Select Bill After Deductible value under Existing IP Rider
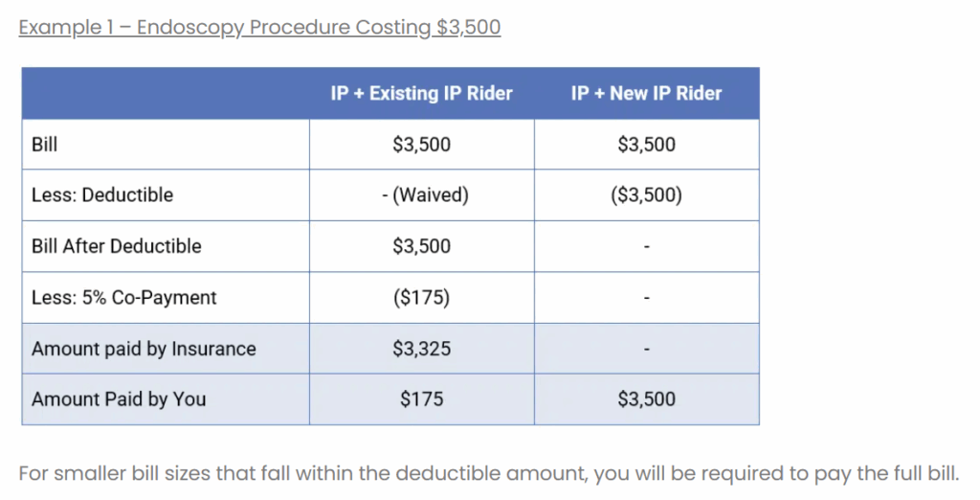This screenshot has width=980, height=500. (421, 246)
